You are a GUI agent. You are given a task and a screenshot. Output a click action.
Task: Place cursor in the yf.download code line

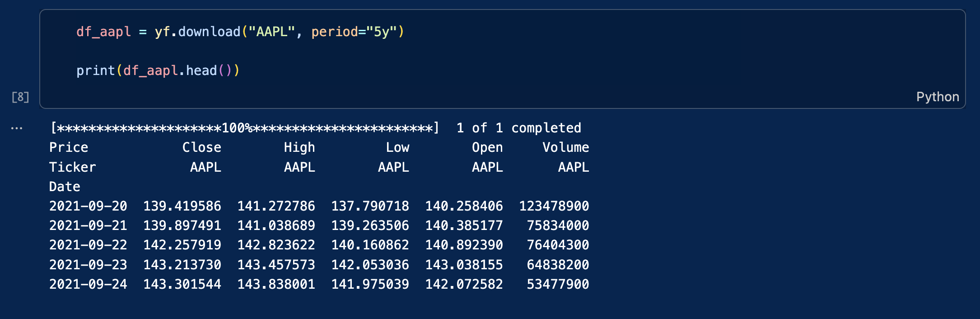pos(240,32)
